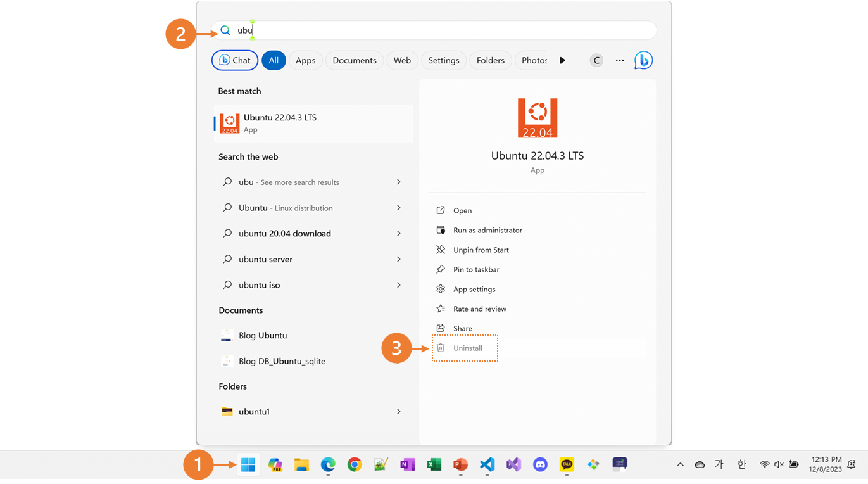Open Visual Studio from the taskbar

[513, 464]
